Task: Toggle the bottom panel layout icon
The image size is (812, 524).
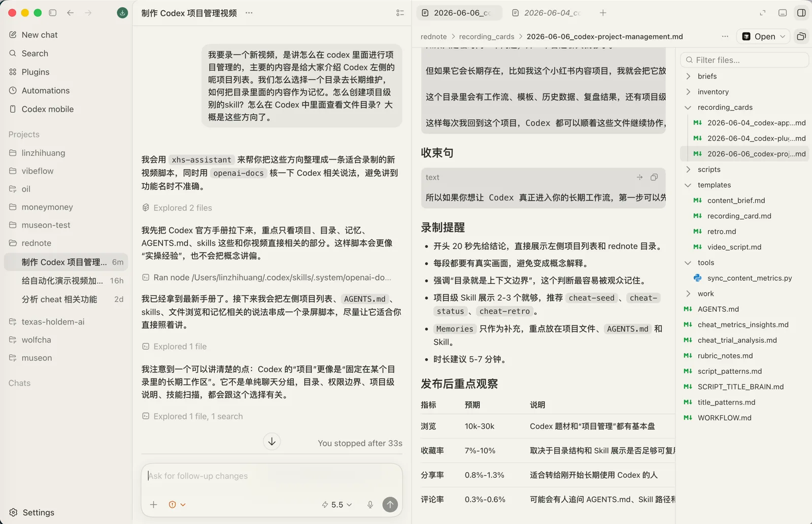Action: click(x=783, y=13)
